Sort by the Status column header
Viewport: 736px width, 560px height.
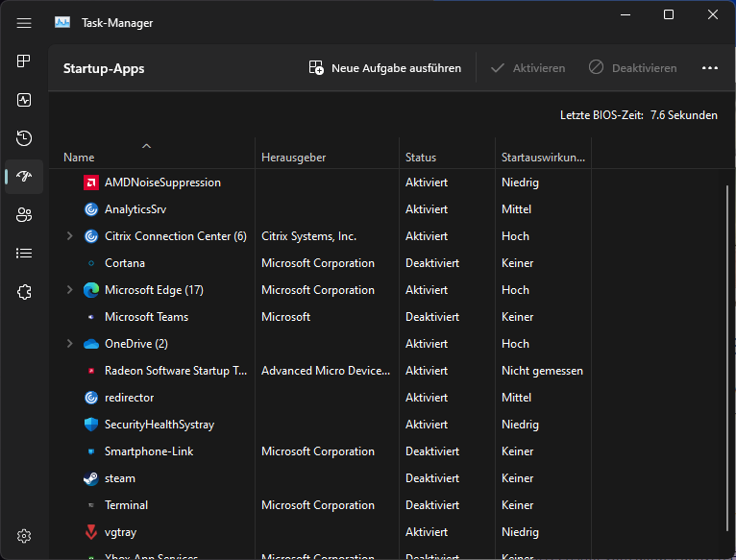421,158
